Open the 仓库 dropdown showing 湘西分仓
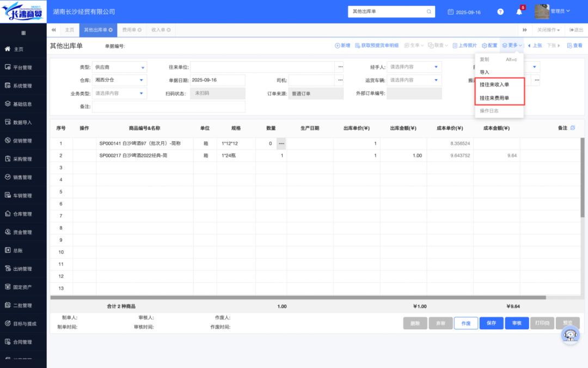The height and width of the screenshot is (368, 588). click(143, 80)
